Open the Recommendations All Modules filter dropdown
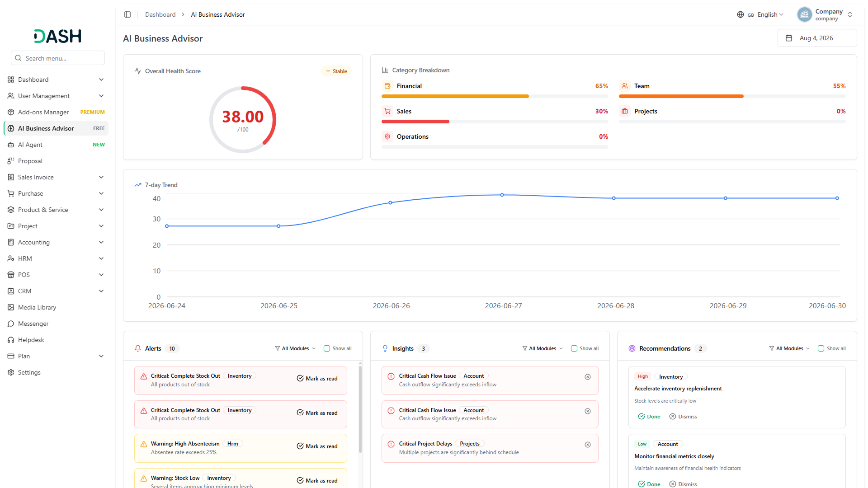The width and height of the screenshot is (868, 488). [x=789, y=348]
